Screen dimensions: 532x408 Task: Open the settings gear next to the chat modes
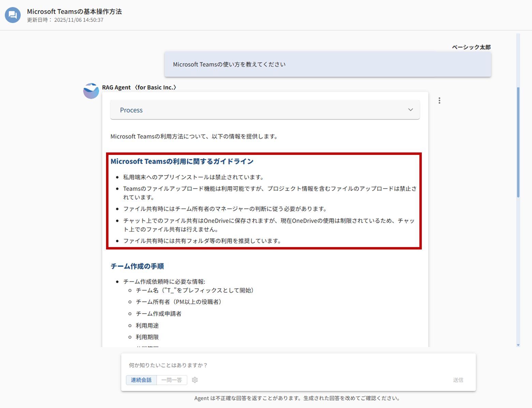[194, 380]
